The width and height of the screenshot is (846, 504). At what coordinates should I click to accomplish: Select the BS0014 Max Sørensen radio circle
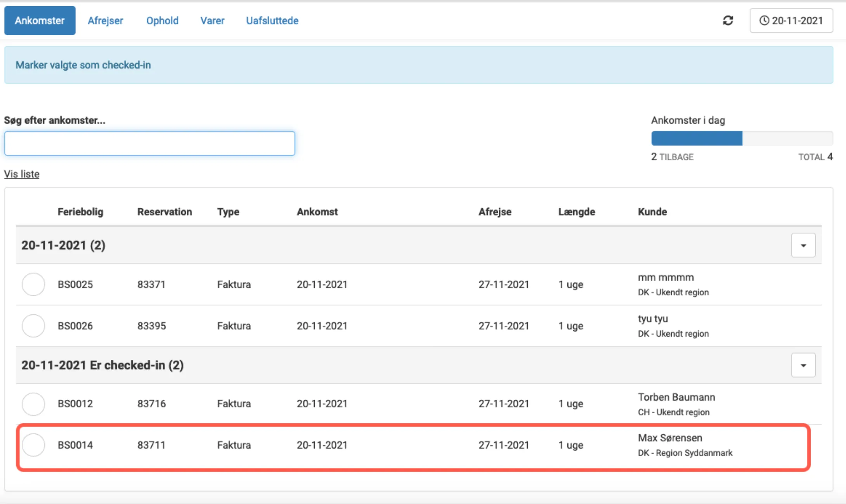point(33,445)
